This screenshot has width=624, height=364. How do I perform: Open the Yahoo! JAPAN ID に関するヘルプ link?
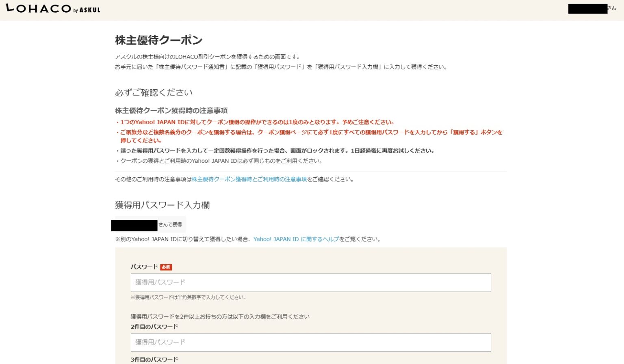[x=295, y=239]
